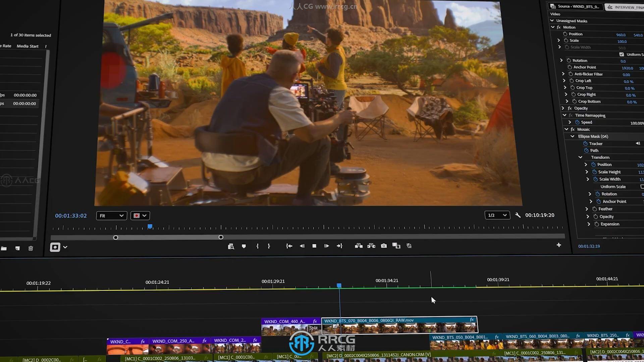Image resolution: width=644 pixels, height=362 pixels.
Task: Click the Mark In bracket icon
Action: coord(257,246)
